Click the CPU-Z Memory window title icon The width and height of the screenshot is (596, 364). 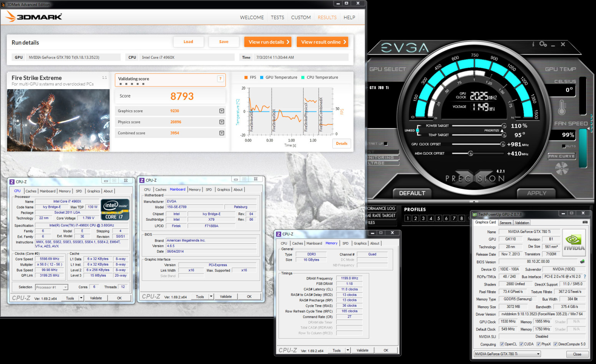[x=279, y=234]
